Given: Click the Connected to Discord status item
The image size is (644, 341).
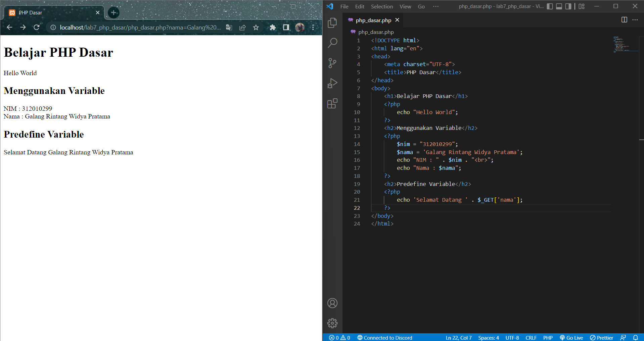Looking at the screenshot, I should coord(385,338).
